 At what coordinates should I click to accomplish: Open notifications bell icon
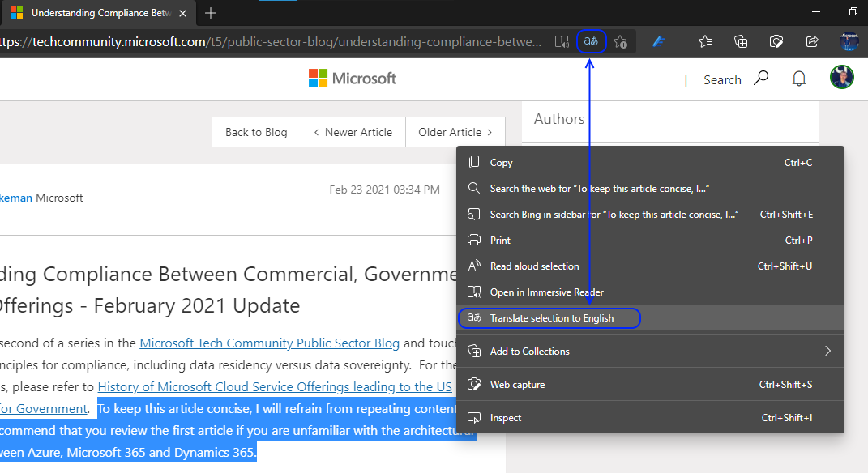799,79
